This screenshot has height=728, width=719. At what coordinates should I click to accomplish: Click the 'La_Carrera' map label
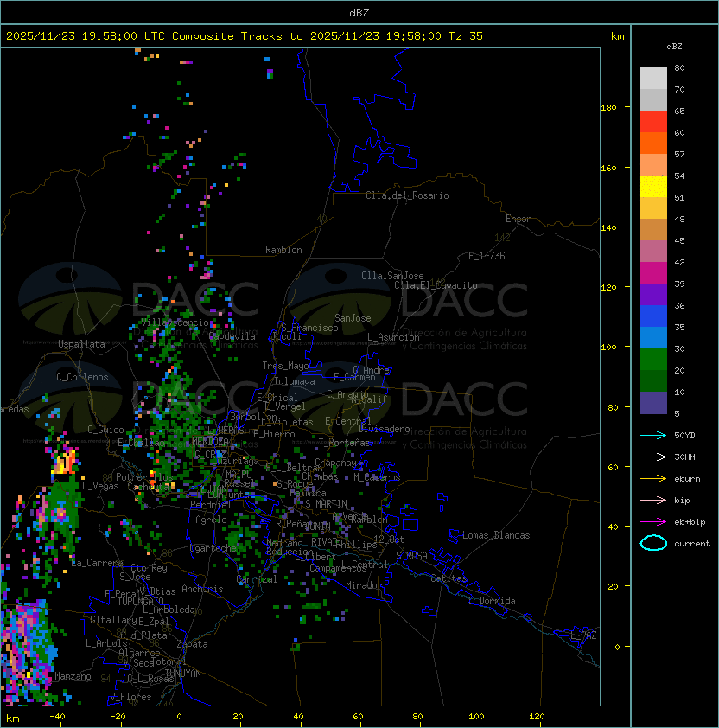(x=97, y=563)
